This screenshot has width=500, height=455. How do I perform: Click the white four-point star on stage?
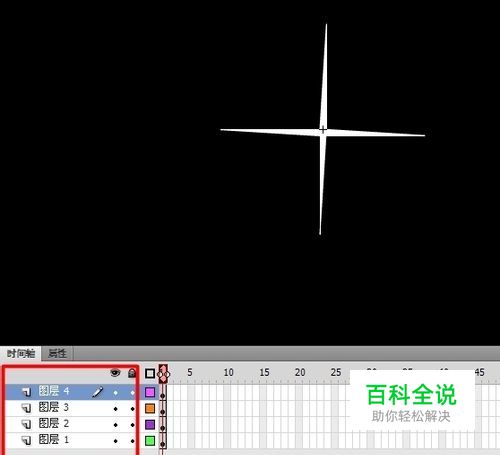coord(323,132)
